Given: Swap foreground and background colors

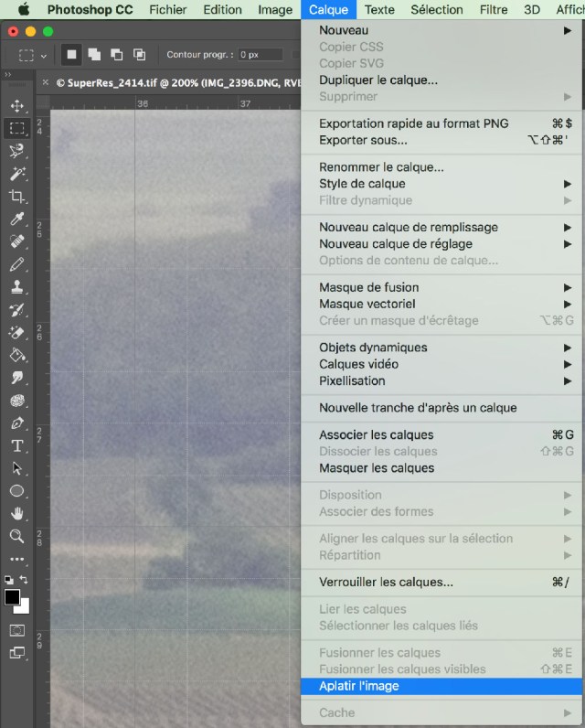Looking at the screenshot, I should pos(23,580).
